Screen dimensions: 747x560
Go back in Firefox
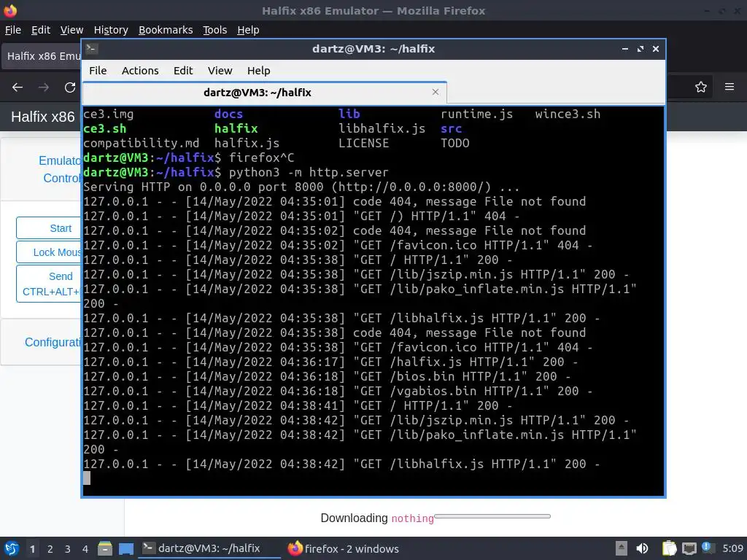[x=18, y=87]
